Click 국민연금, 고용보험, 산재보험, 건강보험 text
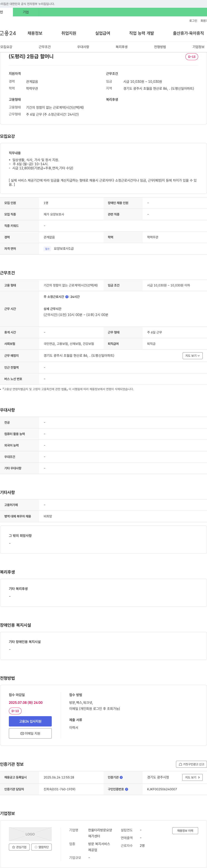 pyautogui.click(x=69, y=344)
